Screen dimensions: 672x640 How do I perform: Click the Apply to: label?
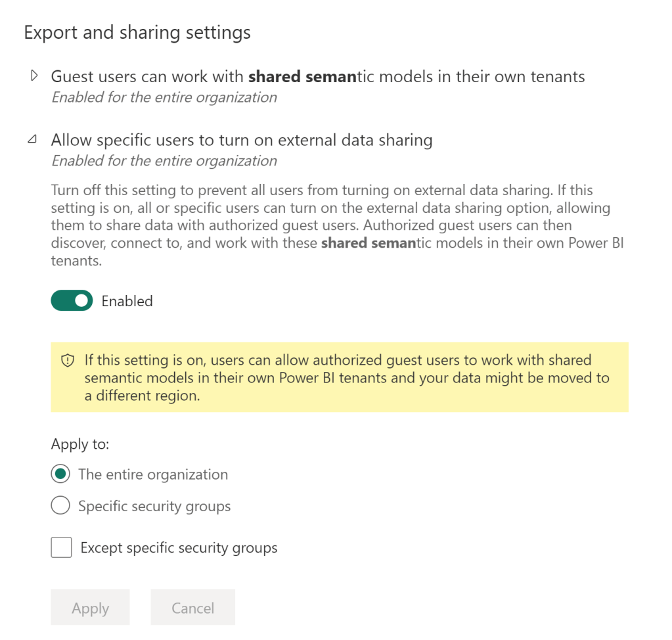80,444
